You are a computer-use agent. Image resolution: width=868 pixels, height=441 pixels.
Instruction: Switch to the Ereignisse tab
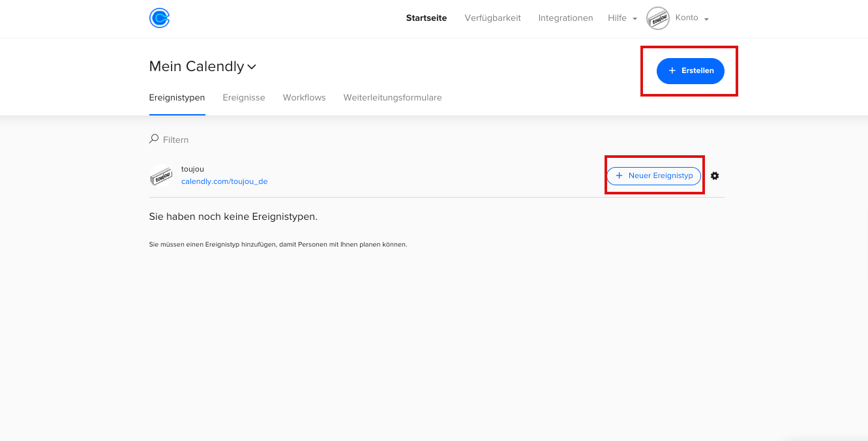point(244,98)
